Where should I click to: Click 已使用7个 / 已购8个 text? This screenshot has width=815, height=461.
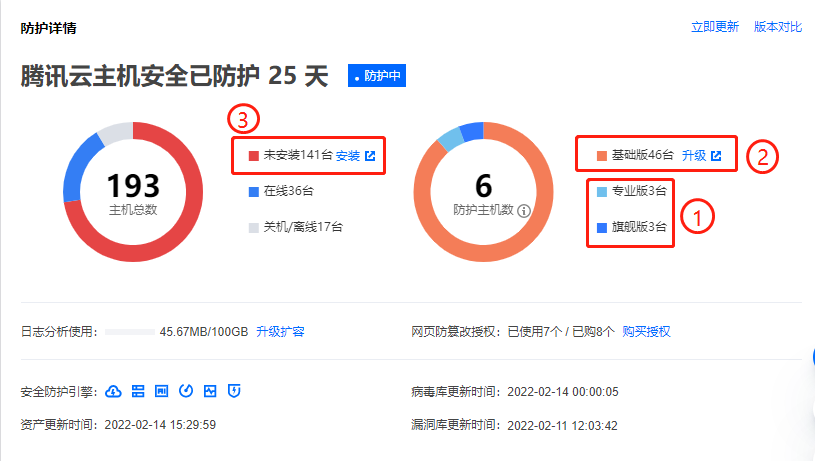tap(561, 332)
